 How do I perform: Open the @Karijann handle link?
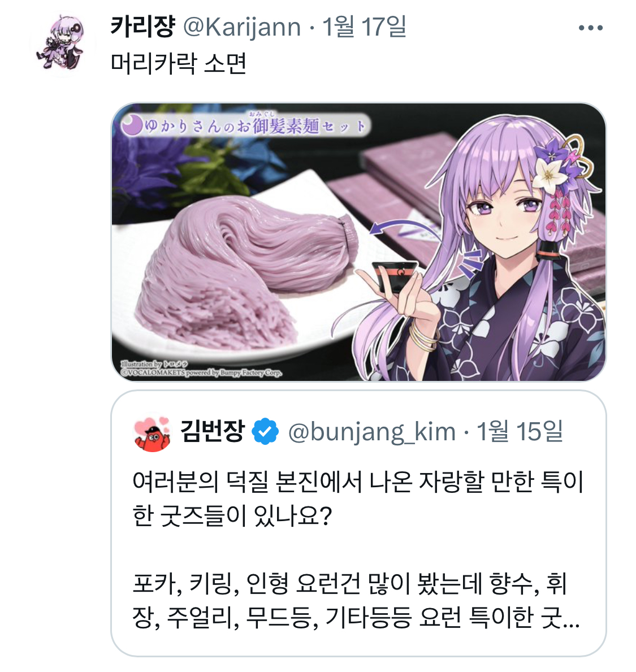point(242,28)
